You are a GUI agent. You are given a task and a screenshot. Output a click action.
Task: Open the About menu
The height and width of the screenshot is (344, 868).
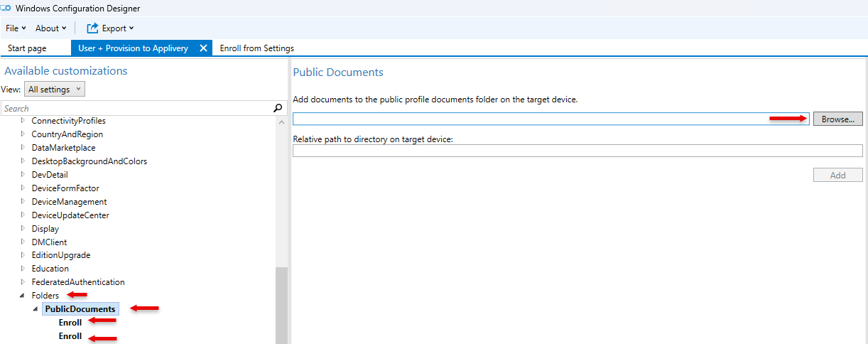coord(50,28)
